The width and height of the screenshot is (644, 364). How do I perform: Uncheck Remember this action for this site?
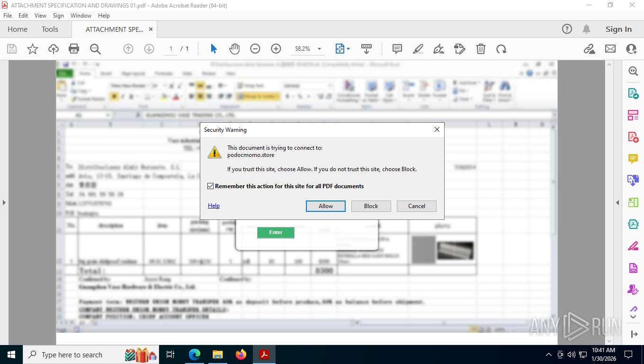pos(211,186)
